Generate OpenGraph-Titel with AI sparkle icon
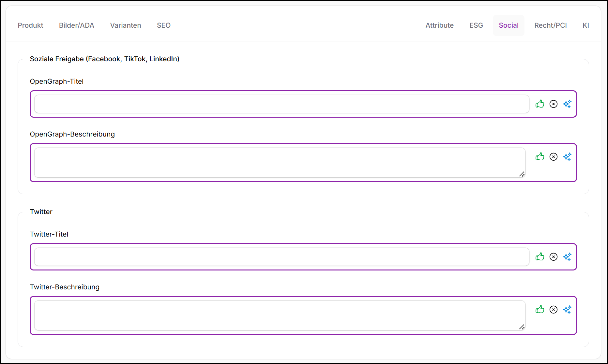This screenshot has height=364, width=608. 567,104
